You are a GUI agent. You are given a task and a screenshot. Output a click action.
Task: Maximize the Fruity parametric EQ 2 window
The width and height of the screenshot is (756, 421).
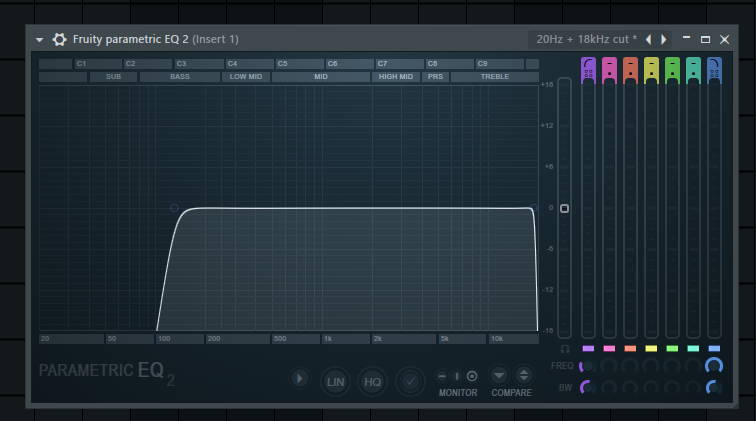click(x=705, y=40)
